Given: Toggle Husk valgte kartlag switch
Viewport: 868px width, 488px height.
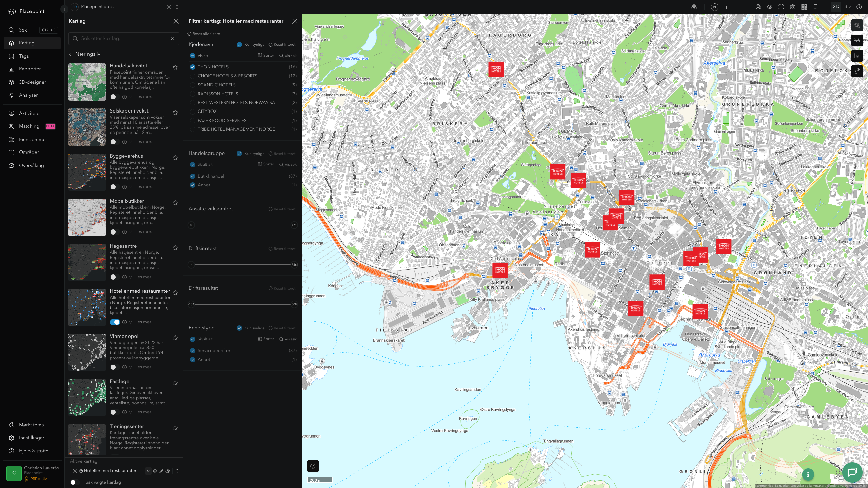Looking at the screenshot, I should point(75,482).
